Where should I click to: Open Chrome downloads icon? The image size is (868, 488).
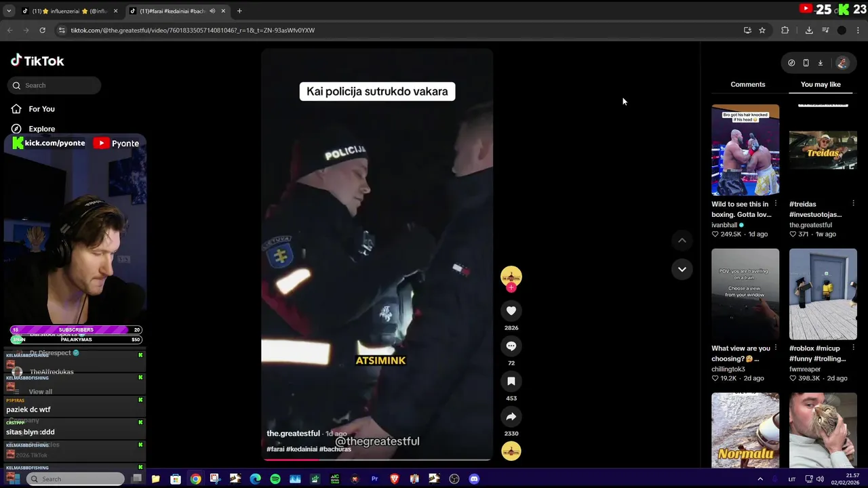click(x=809, y=30)
